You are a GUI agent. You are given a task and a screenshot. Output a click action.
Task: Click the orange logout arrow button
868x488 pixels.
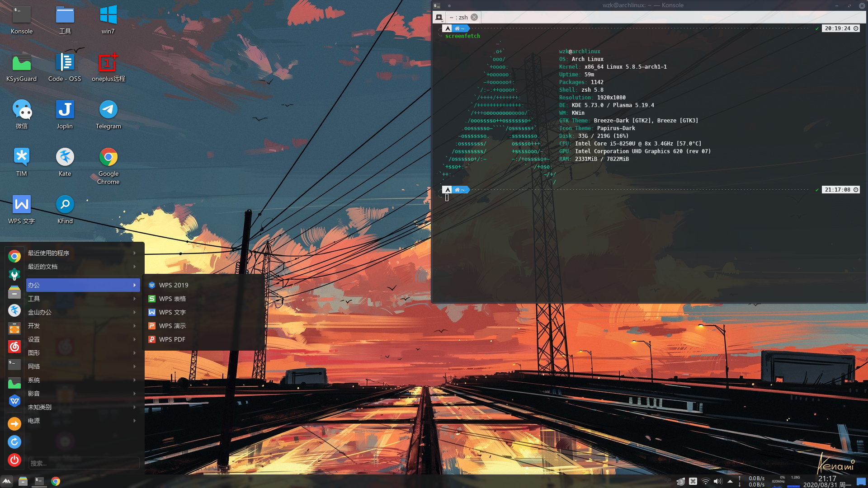14,424
